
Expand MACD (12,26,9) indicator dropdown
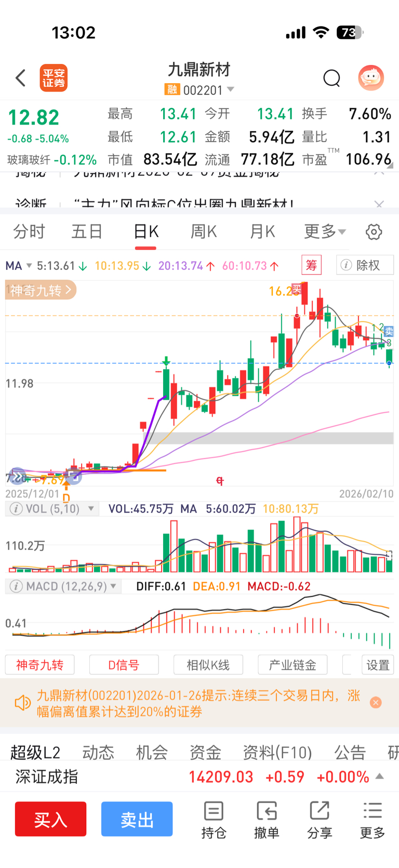(113, 586)
